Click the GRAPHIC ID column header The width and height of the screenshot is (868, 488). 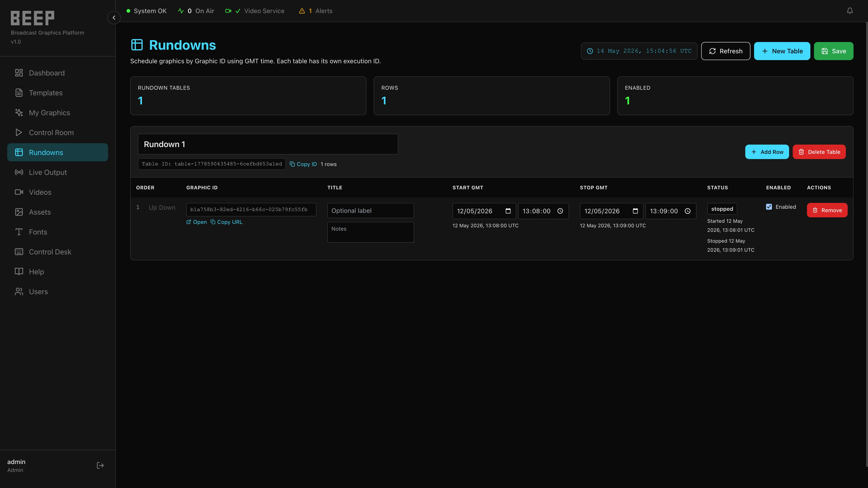point(202,188)
